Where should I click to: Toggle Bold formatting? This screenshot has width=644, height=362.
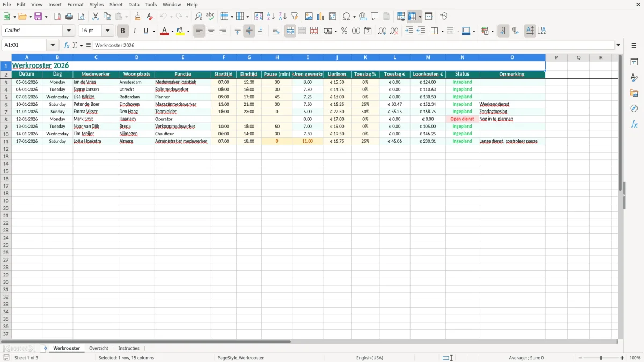[x=123, y=31]
